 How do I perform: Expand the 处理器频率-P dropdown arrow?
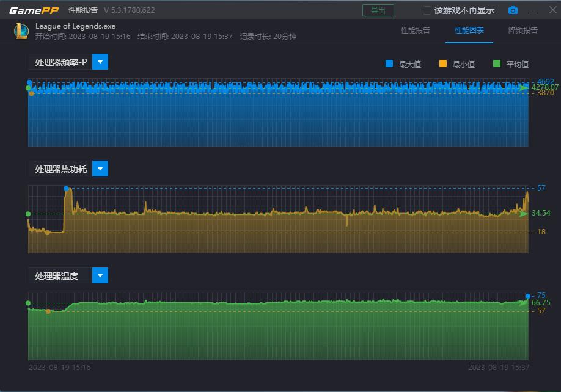tap(100, 62)
